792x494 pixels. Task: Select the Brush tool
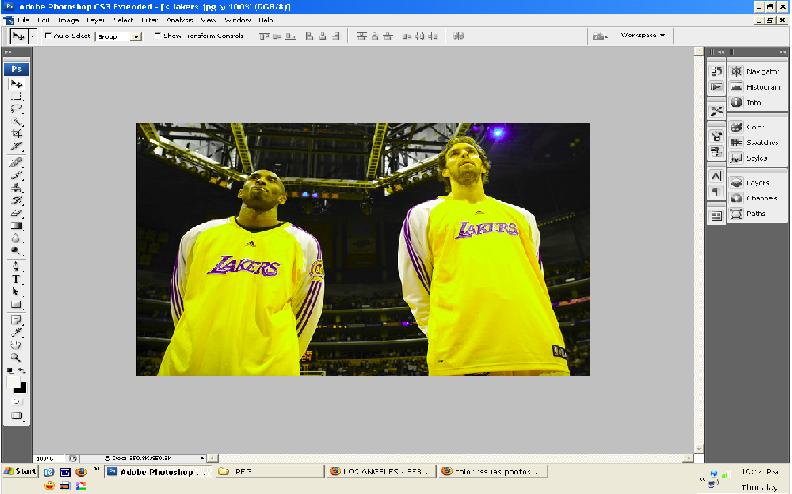tap(16, 175)
